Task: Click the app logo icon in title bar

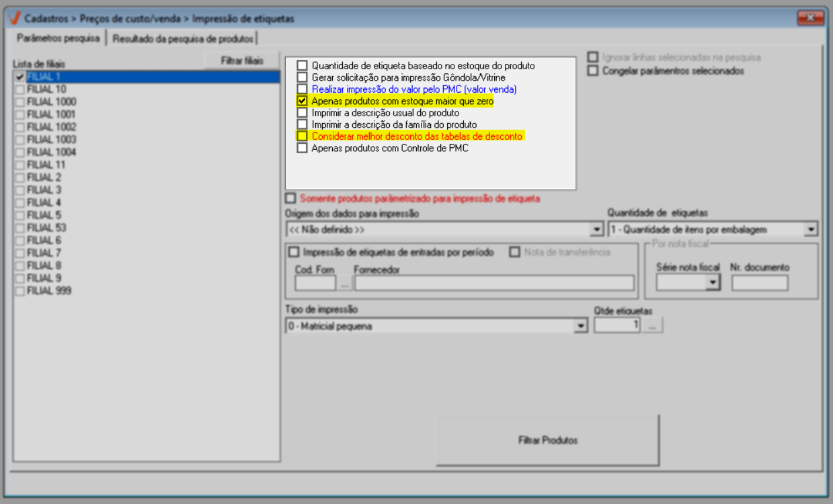Action: [x=15, y=19]
